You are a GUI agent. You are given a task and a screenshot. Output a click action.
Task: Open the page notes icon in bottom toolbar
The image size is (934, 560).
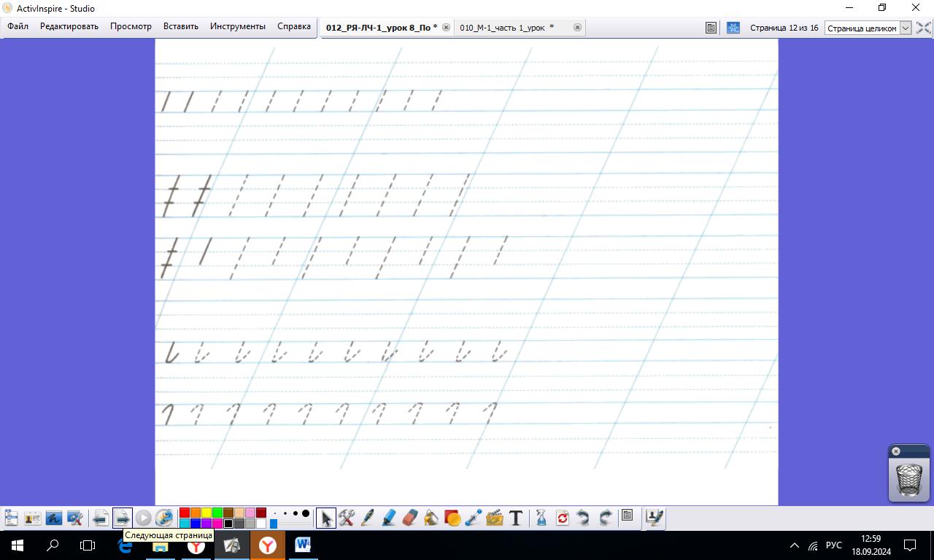coord(627,516)
